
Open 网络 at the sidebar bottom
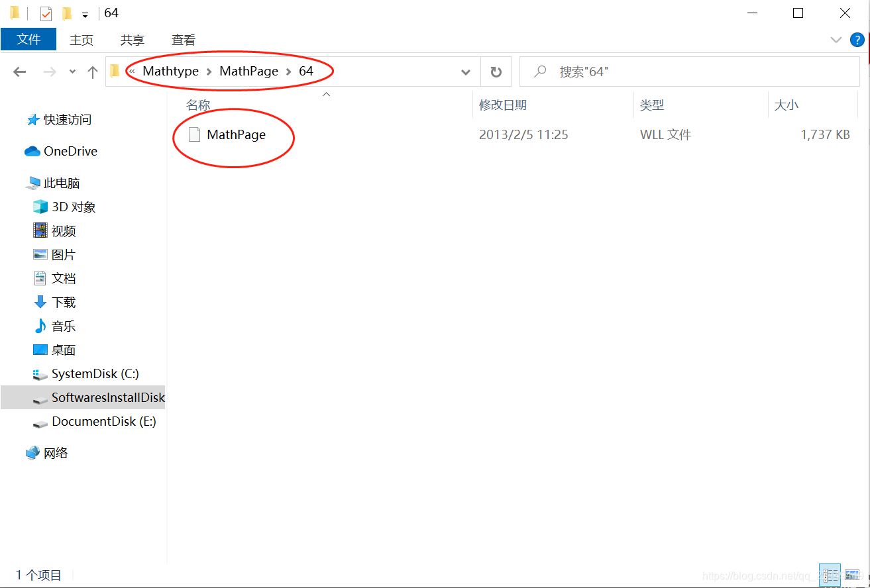(x=57, y=453)
